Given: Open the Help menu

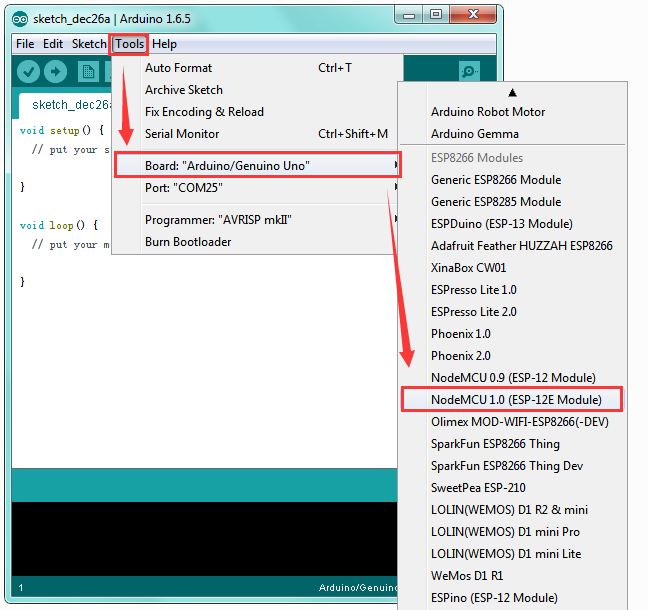Looking at the screenshot, I should 164,44.
